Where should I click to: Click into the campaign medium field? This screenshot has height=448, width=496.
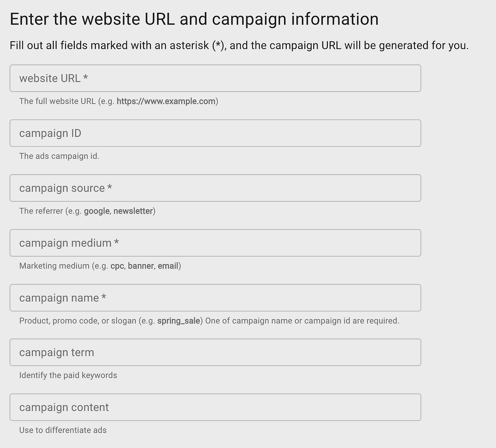(215, 243)
